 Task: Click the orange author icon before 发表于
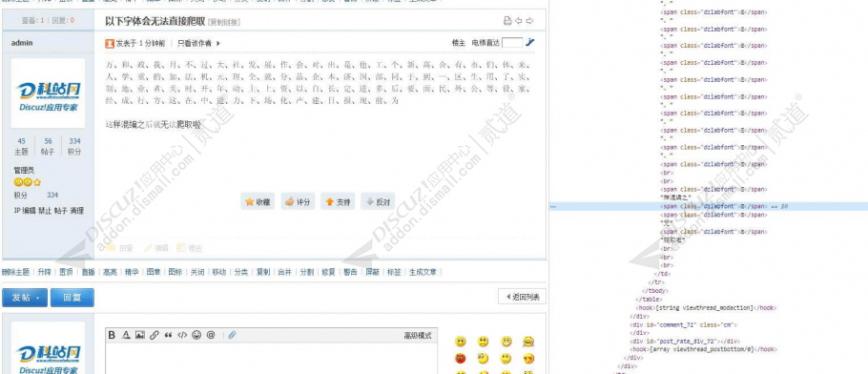coord(110,43)
